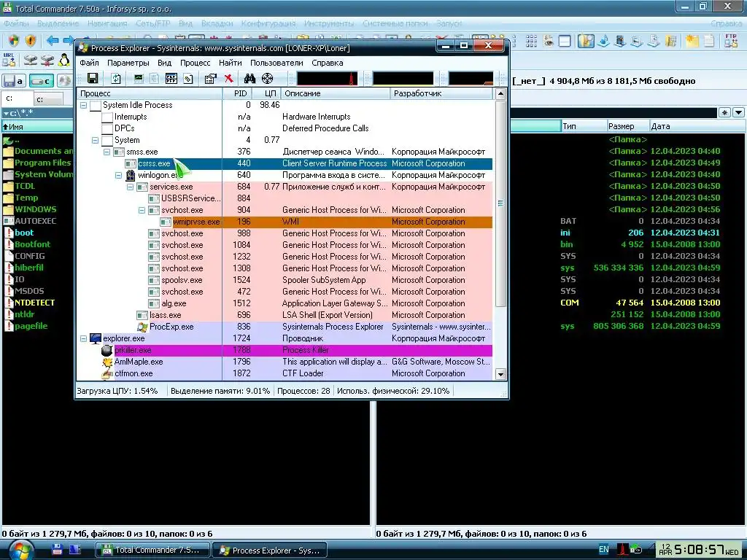Click the prkiller.exe bomb icon
Viewport: 747px width, 560px height.
107,350
